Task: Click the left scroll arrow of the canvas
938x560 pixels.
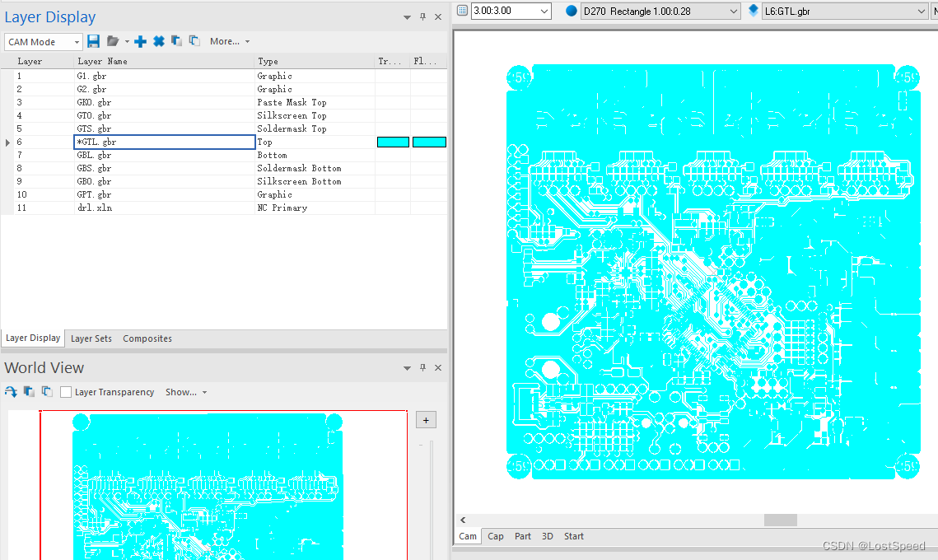Action: coord(463,520)
